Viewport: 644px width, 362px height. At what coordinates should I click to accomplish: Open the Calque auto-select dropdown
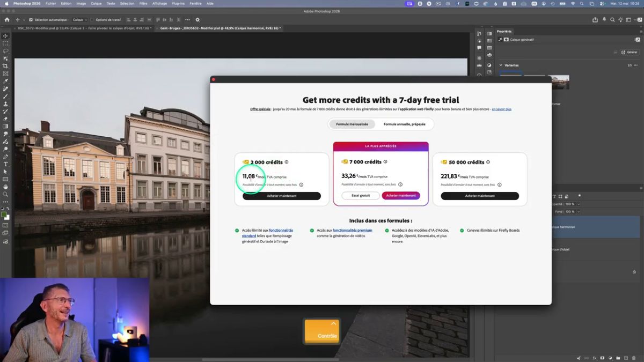point(79,20)
